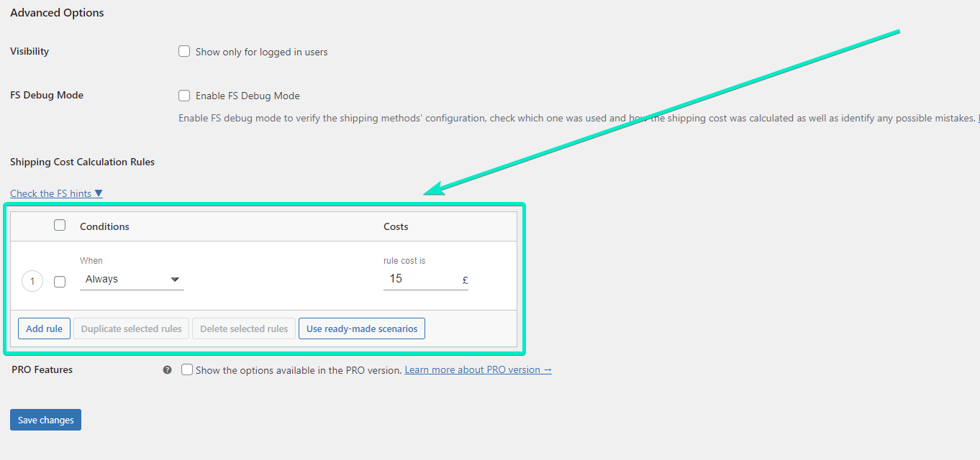Image resolution: width=980 pixels, height=460 pixels.
Task: Select rule 1 checkbox
Action: (60, 282)
